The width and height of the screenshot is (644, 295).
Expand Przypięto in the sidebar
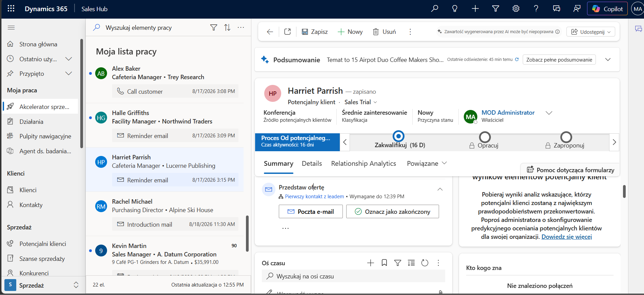pos(68,74)
